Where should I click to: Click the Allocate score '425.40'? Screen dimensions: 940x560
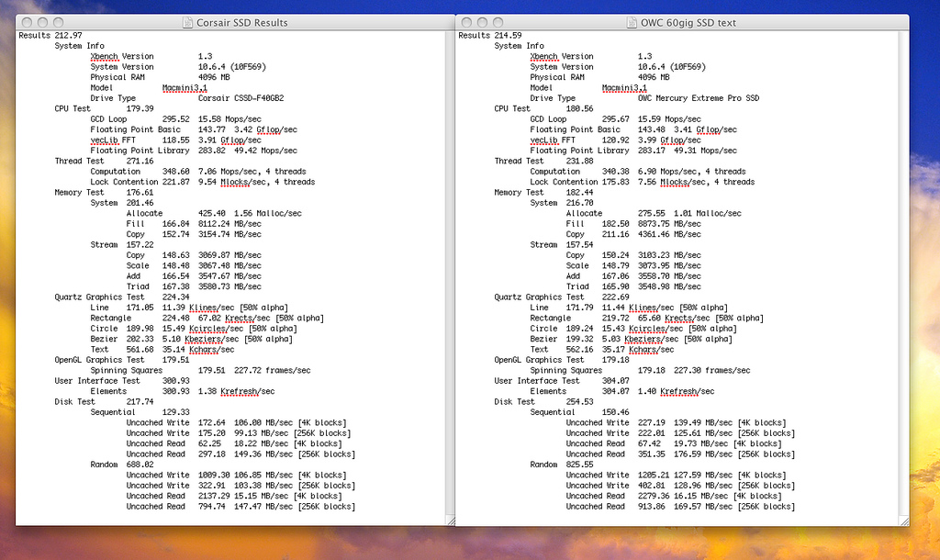pos(212,214)
